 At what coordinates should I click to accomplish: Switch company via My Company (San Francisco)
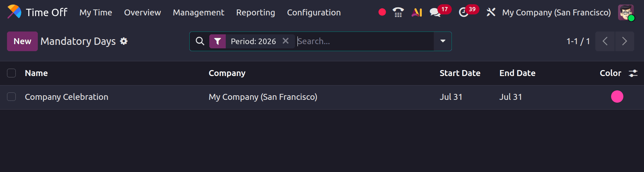coord(556,13)
